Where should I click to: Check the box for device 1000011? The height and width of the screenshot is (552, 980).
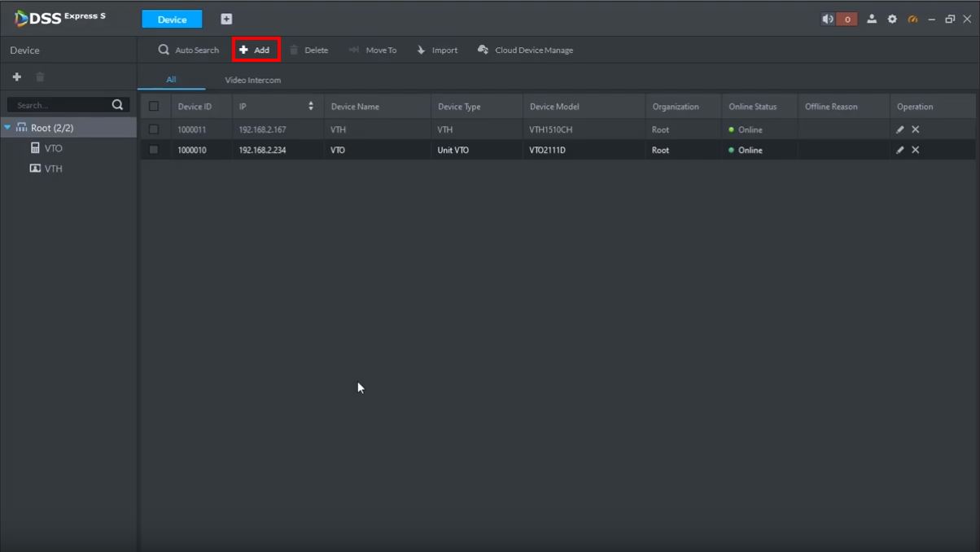tap(154, 129)
